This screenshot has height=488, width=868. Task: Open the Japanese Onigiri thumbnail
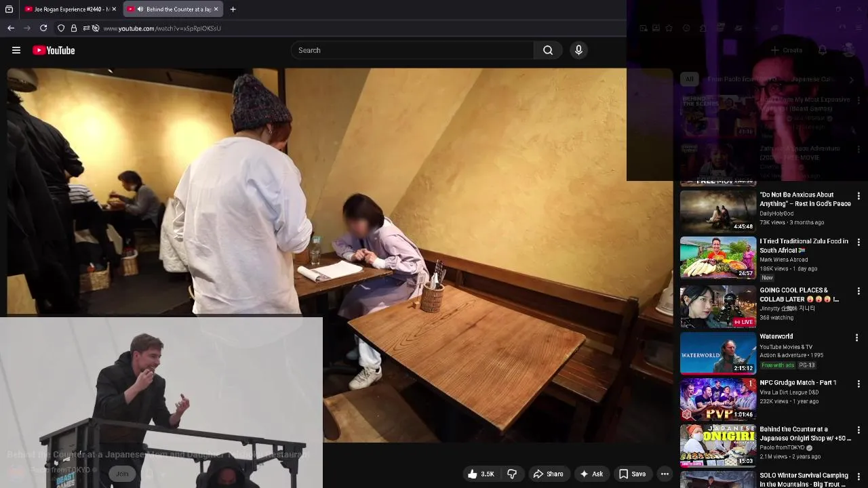tap(718, 446)
